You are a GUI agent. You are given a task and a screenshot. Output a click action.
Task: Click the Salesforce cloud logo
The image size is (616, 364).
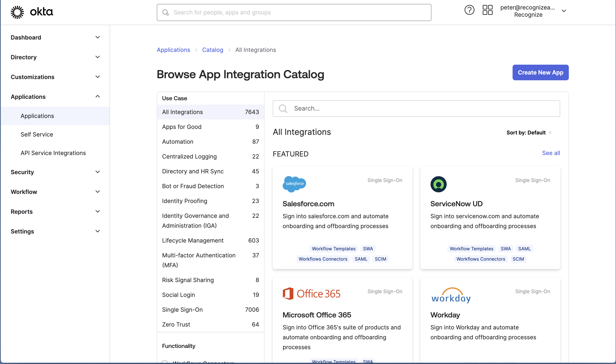pyautogui.click(x=294, y=184)
